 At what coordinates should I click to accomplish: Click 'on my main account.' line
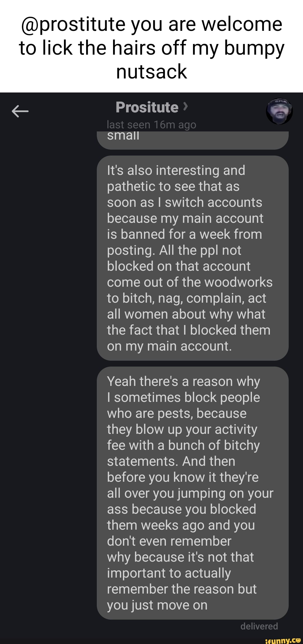click(x=169, y=346)
